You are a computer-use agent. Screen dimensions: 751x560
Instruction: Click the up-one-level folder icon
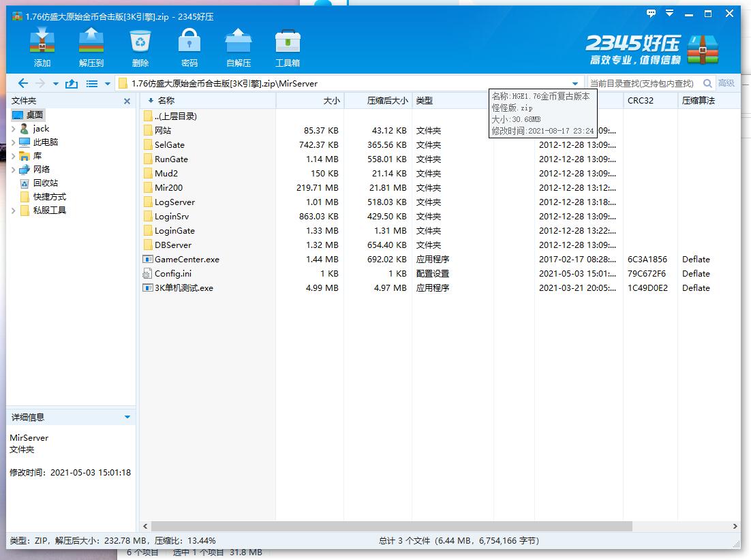(72, 83)
